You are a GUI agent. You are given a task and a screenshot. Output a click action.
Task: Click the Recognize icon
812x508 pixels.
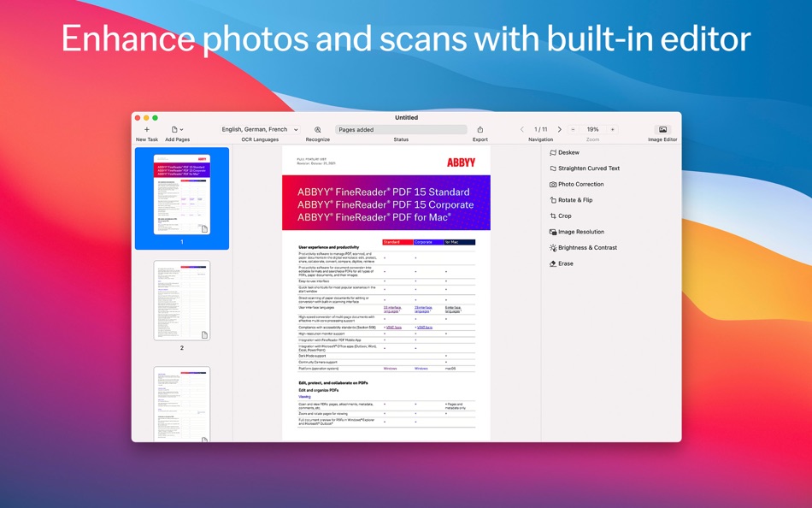tap(317, 130)
